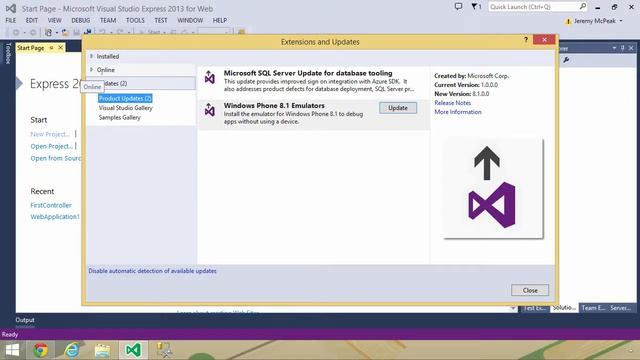Select the Windows Phone 8.1 Emulators title

point(274,105)
